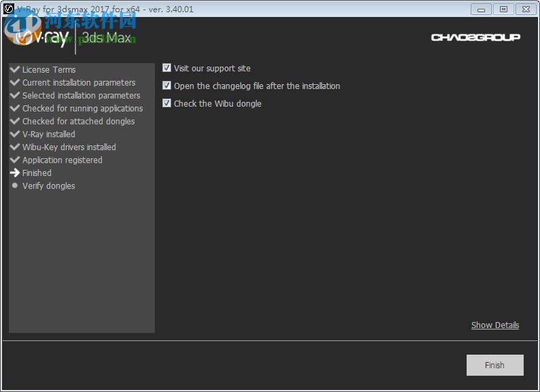
Task: Click checkmark beside Wibu-Key drivers installed
Action: [x=15, y=147]
